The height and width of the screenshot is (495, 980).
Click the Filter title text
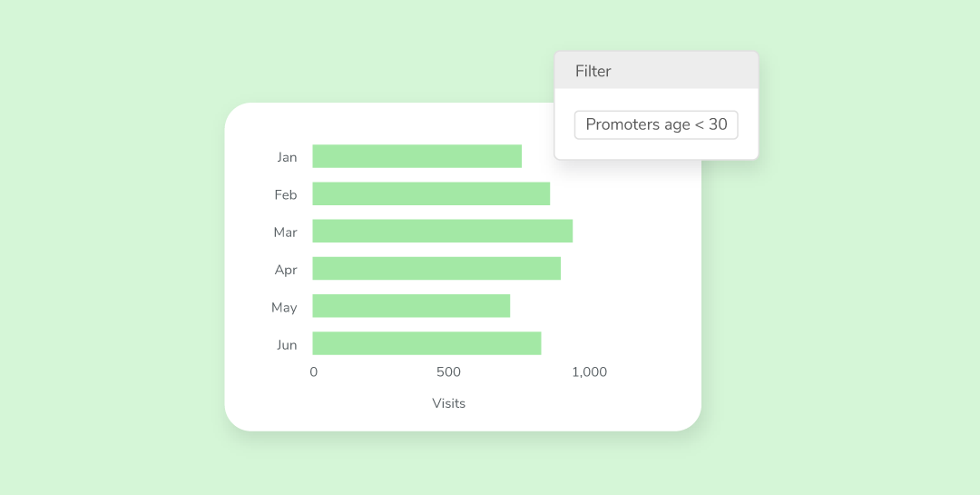click(593, 71)
